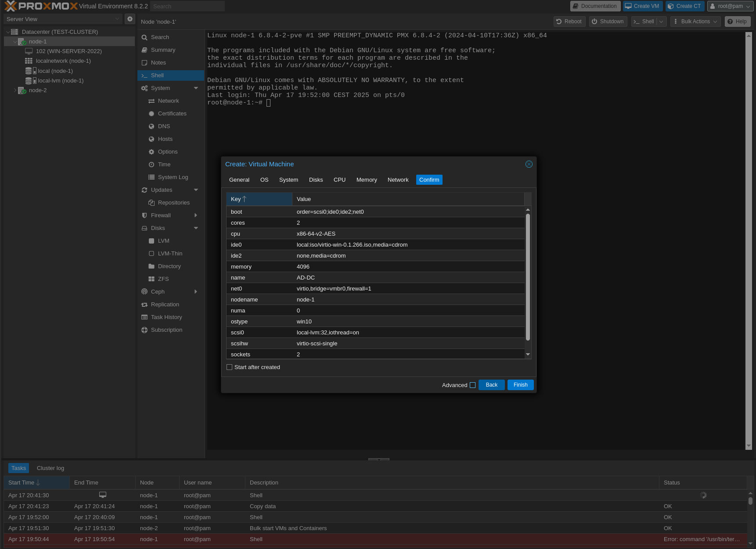Screen dimensions: 756x549
Task: Open the System Log view
Action: click(x=173, y=177)
